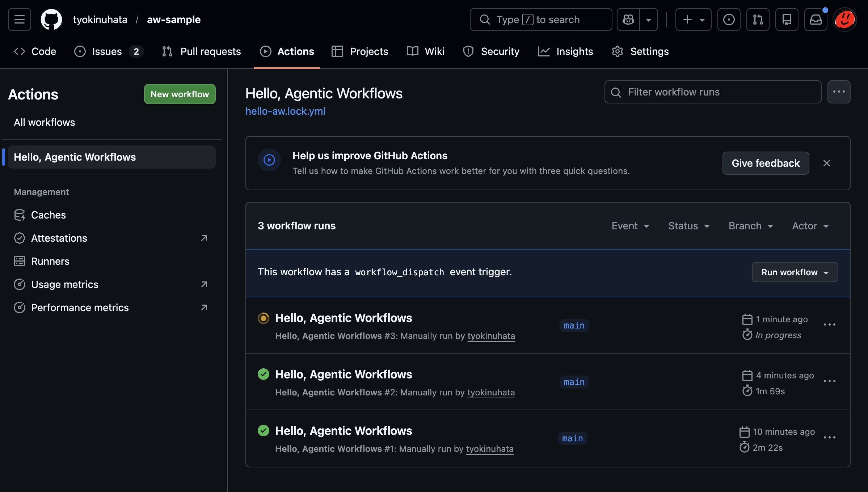Viewport: 868px width, 492px height.
Task: Open Caches under Management
Action: pyautogui.click(x=48, y=215)
